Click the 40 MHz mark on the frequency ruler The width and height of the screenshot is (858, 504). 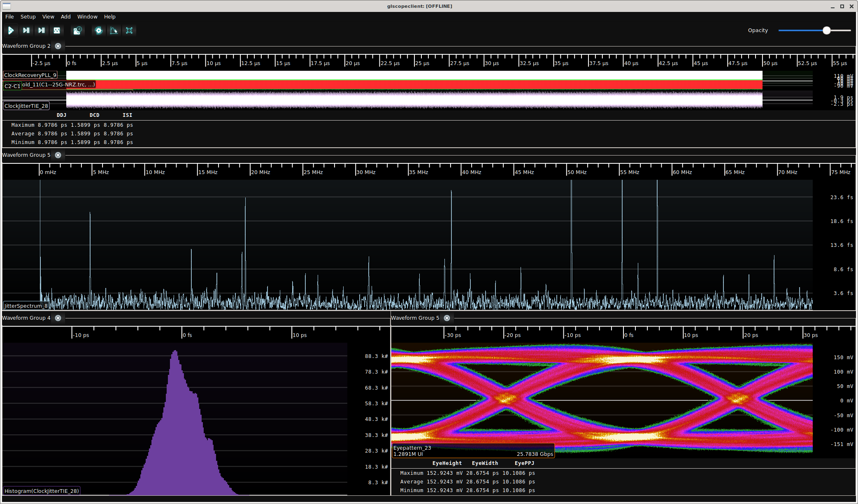pyautogui.click(x=472, y=172)
